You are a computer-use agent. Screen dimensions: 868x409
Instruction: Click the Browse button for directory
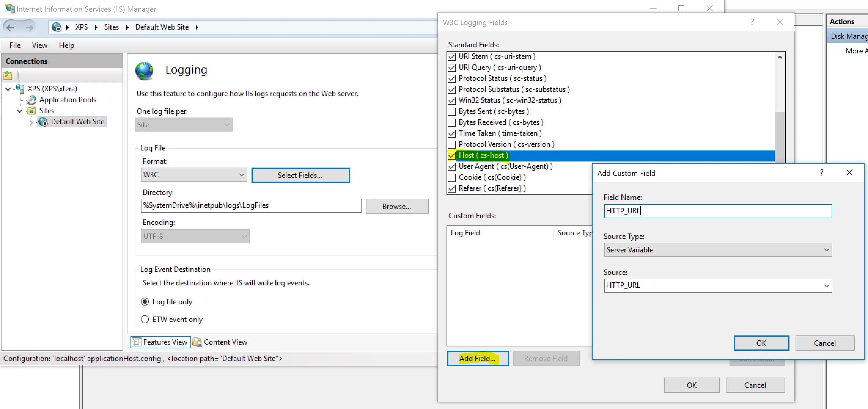point(397,206)
